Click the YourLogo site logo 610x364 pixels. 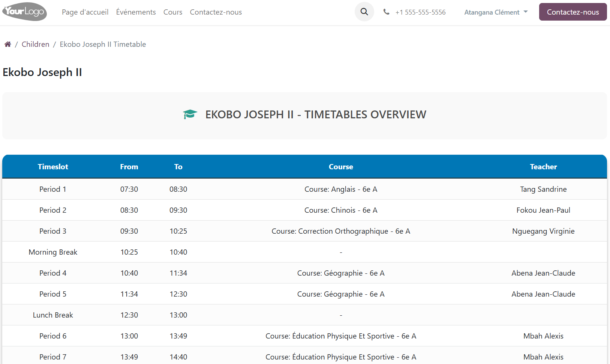pos(24,12)
